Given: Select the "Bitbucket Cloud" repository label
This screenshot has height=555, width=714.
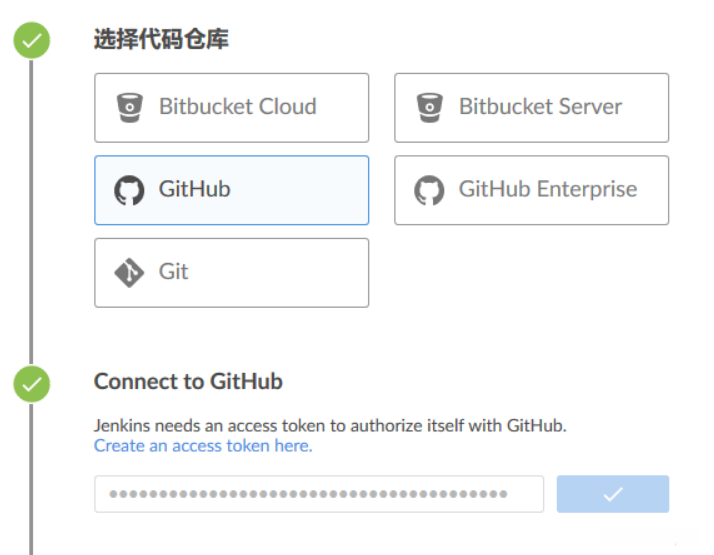Looking at the screenshot, I should [237, 107].
